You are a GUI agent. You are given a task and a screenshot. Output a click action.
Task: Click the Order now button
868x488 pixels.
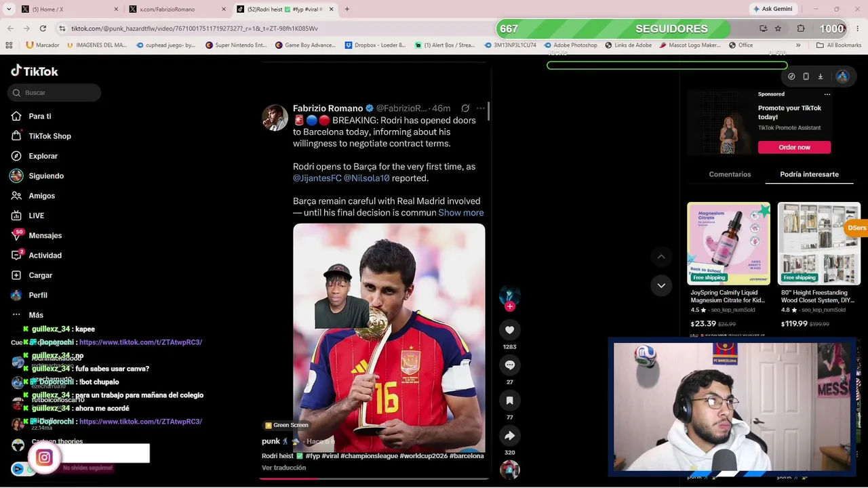794,147
